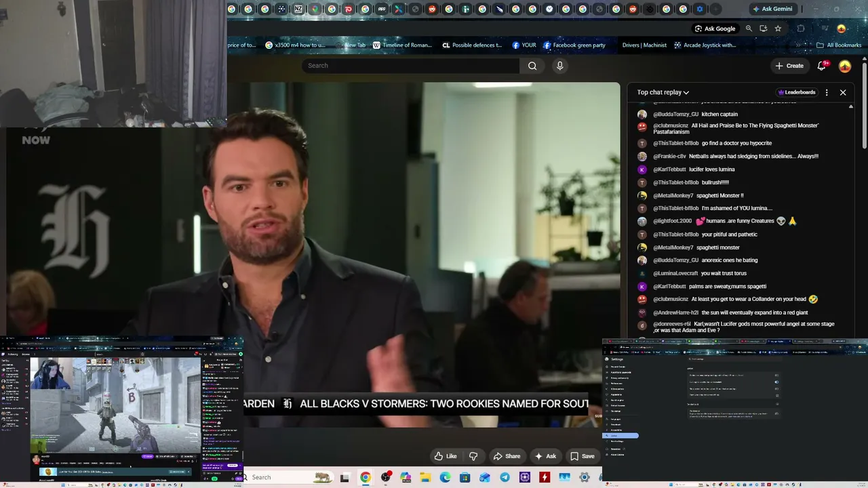Click the Ask Google button
The height and width of the screenshot is (488, 868).
[x=715, y=28]
